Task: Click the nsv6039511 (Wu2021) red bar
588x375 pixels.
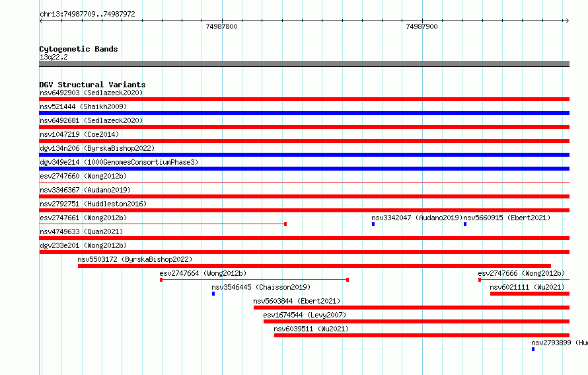Action: pyautogui.click(x=422, y=335)
